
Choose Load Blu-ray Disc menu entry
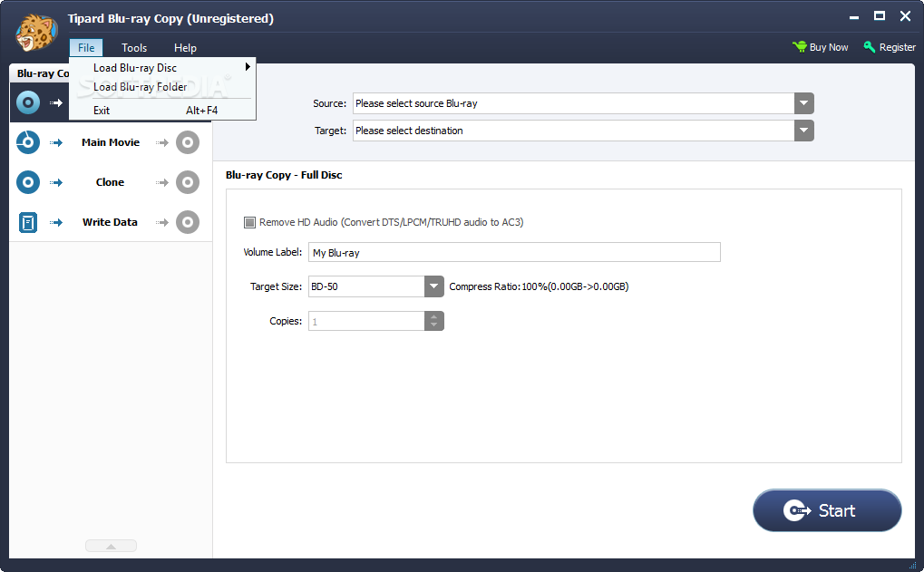tap(162, 68)
